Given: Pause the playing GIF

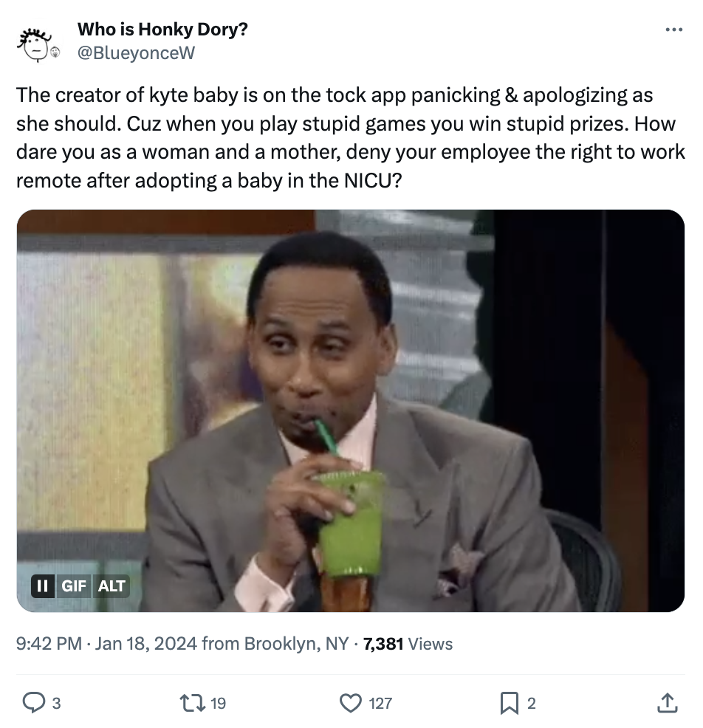Looking at the screenshot, I should [x=43, y=586].
